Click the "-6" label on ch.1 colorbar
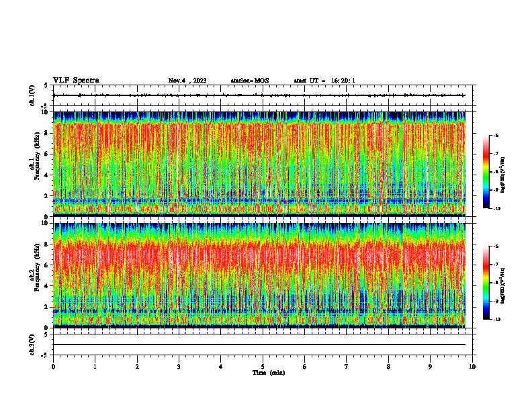Viewport: 532px width, 411px height. point(496,136)
